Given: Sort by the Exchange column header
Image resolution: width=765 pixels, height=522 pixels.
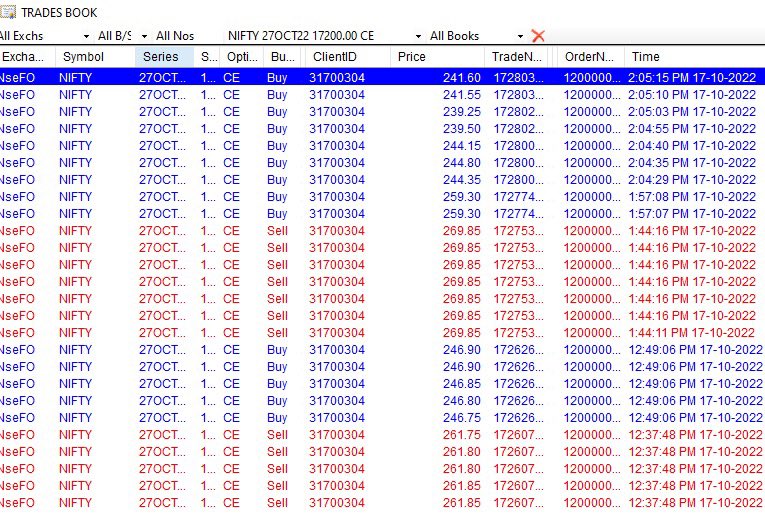Looking at the screenshot, I should (x=27, y=57).
